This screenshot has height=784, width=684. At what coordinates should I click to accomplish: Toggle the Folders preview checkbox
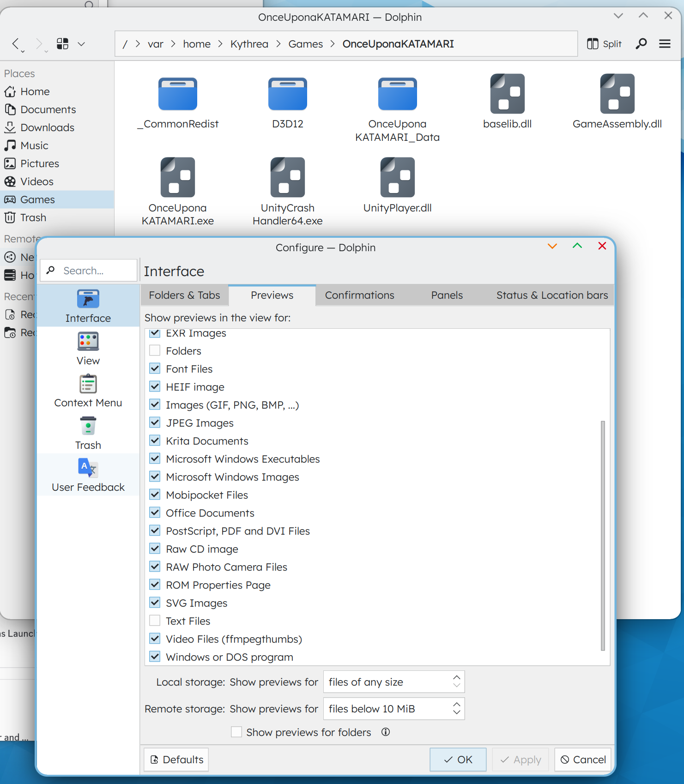point(155,351)
